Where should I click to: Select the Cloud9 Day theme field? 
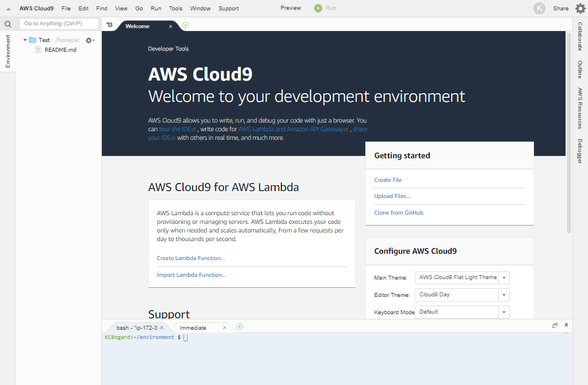(457, 295)
